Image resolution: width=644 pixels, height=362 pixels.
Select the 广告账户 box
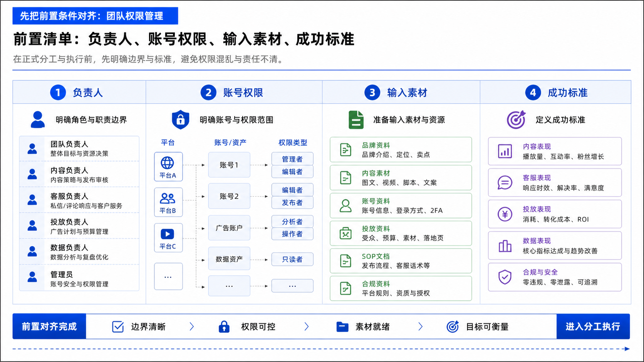[229, 228]
